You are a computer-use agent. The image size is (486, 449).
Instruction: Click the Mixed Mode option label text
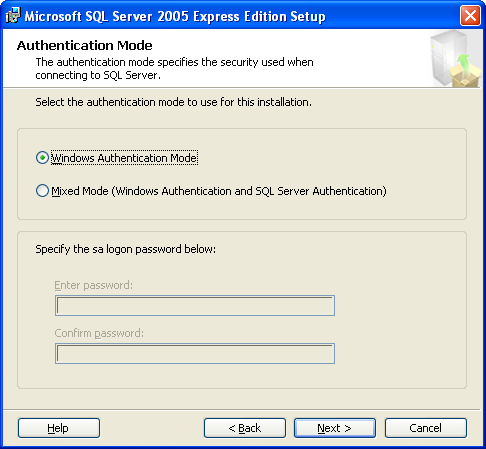pyautogui.click(x=219, y=191)
